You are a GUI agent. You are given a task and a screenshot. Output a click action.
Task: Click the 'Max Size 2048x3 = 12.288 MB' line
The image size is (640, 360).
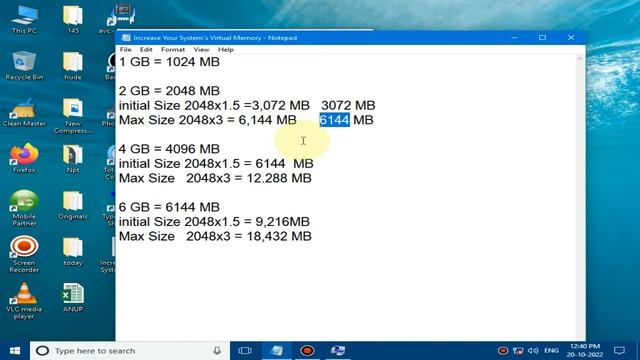[x=215, y=178]
